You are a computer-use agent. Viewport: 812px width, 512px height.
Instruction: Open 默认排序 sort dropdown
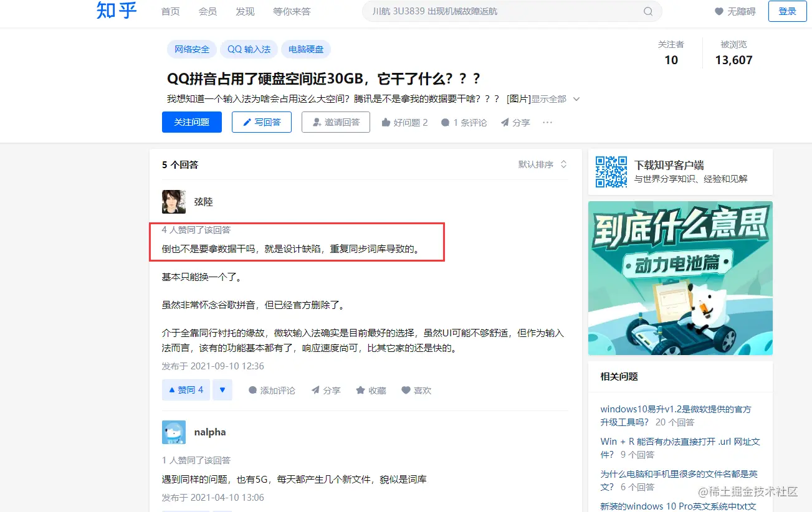[x=543, y=164]
